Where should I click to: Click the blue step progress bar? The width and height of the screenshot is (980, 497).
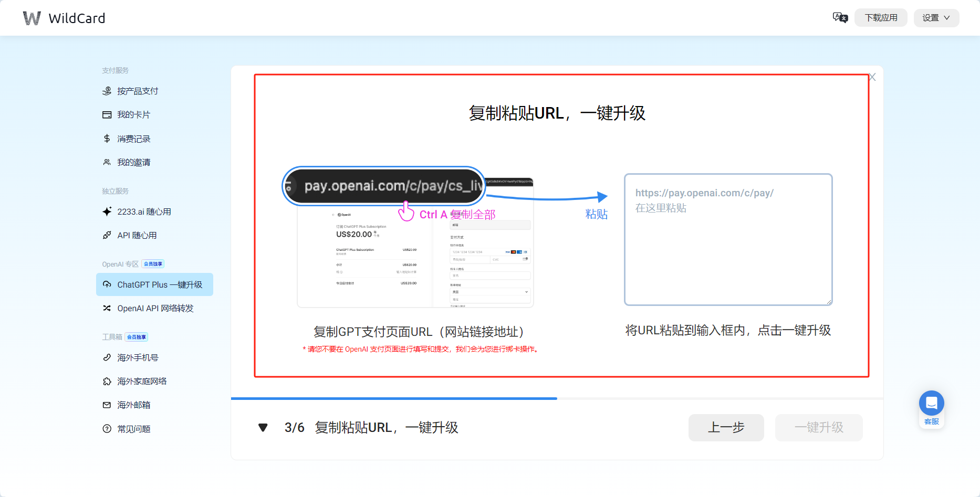pyautogui.click(x=394, y=399)
